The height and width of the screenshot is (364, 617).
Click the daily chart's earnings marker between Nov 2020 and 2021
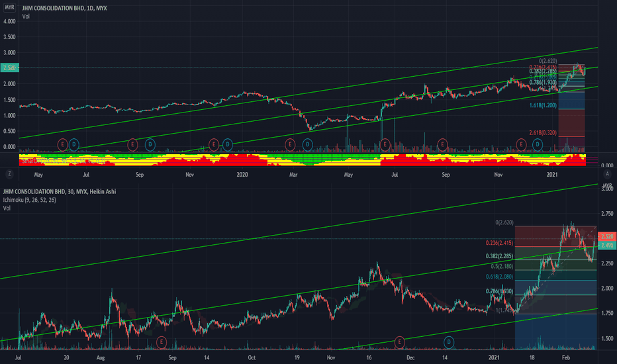[522, 145]
